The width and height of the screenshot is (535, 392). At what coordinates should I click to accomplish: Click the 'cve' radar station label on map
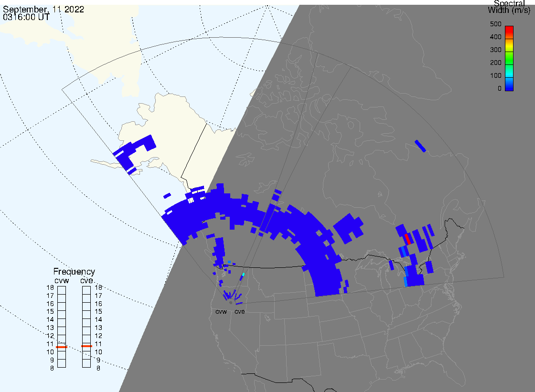pos(239,312)
